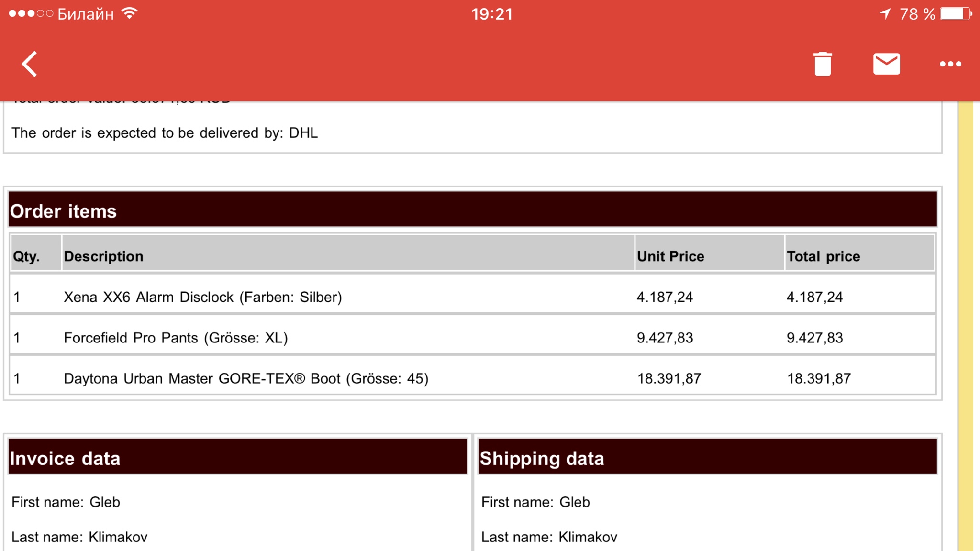The width and height of the screenshot is (980, 551).
Task: Tap the location arrow status icon
Action: [885, 13]
